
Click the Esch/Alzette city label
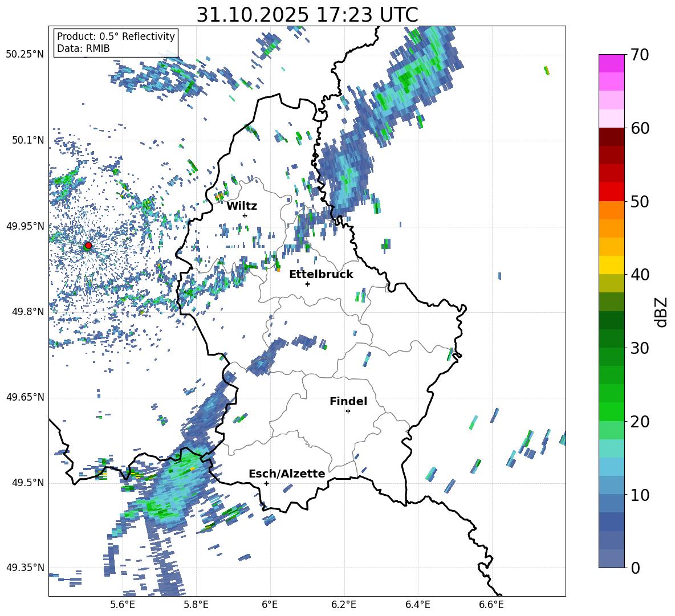[x=287, y=474]
